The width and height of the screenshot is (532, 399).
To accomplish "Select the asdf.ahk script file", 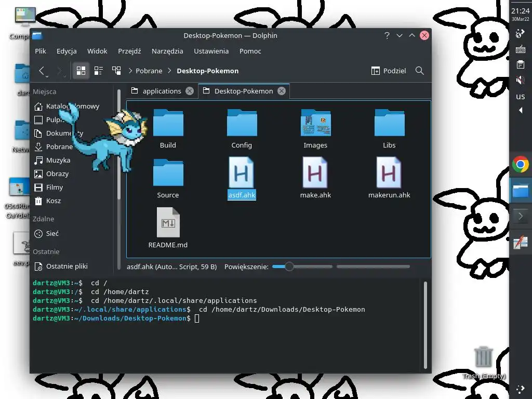I will coord(242,179).
